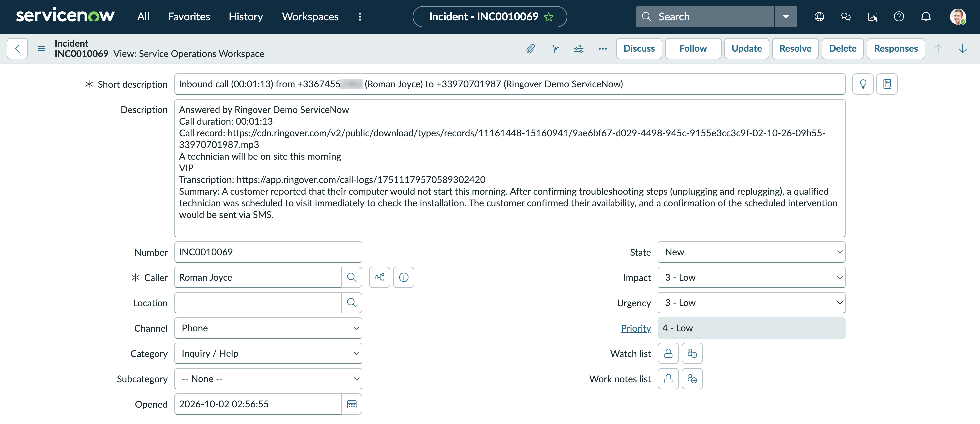Open the Workspaces menu
Image resolution: width=980 pixels, height=424 pixels.
pyautogui.click(x=310, y=17)
